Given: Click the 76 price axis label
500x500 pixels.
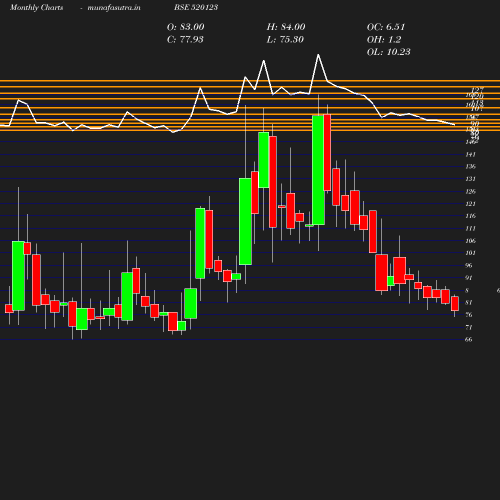Looking at the screenshot, I should 469,315.
